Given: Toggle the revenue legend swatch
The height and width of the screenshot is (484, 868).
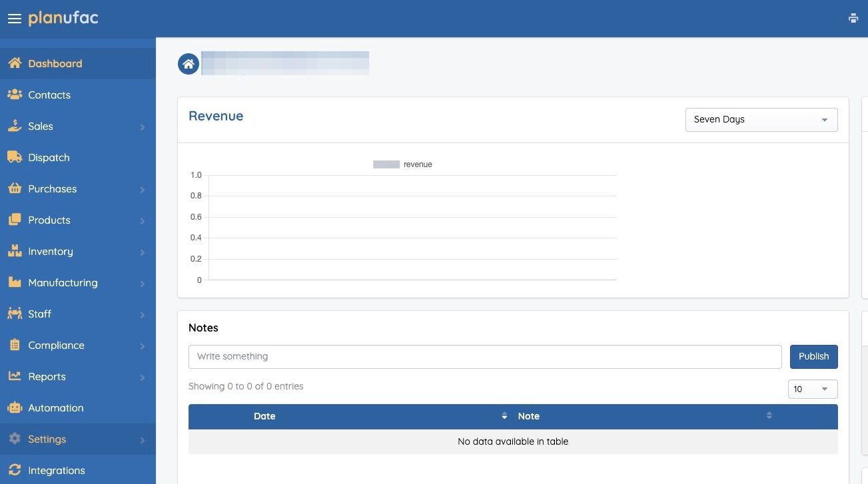Looking at the screenshot, I should point(386,164).
